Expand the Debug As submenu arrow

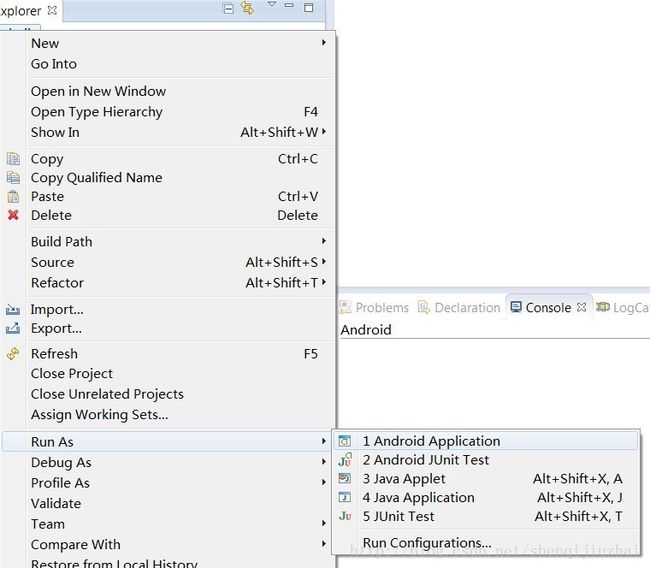[x=324, y=461]
